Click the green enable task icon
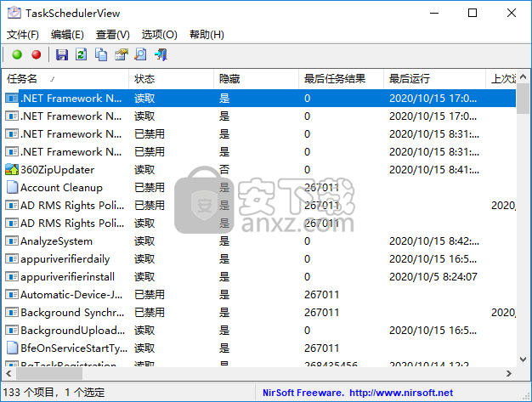 tap(17, 54)
